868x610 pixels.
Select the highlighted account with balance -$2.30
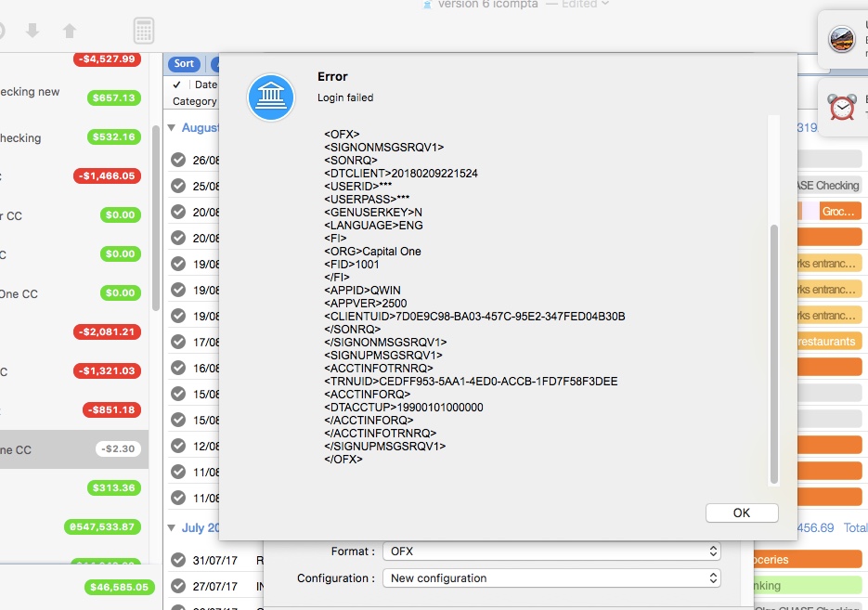pyautogui.click(x=74, y=449)
